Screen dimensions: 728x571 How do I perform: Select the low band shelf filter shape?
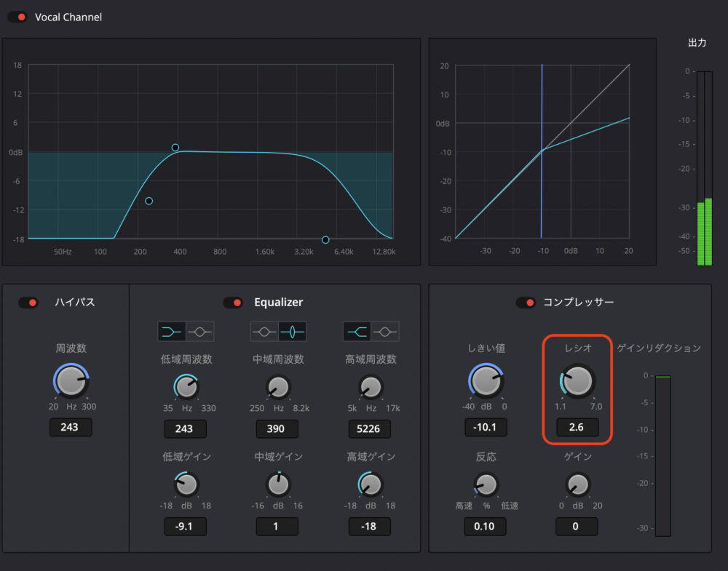(172, 332)
